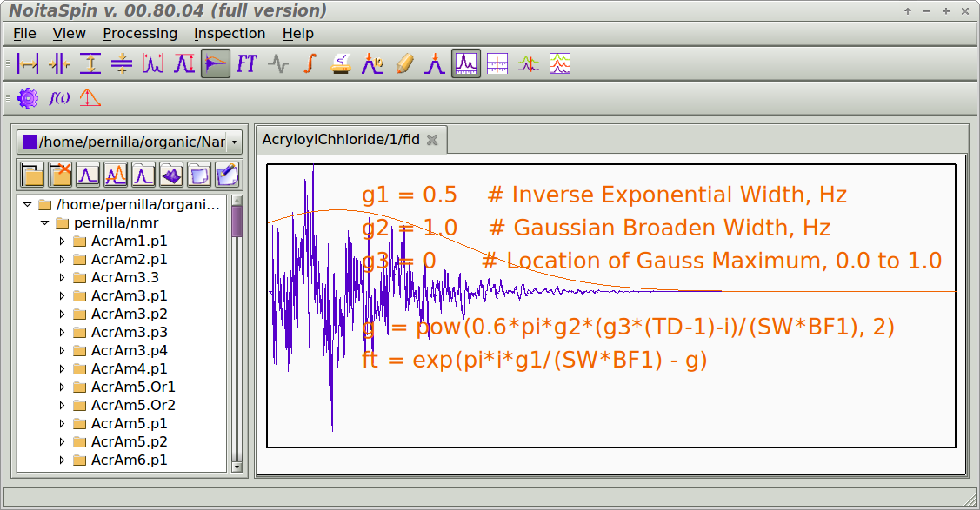
Task: Click the grey phase correction wave icon
Action: tap(278, 63)
